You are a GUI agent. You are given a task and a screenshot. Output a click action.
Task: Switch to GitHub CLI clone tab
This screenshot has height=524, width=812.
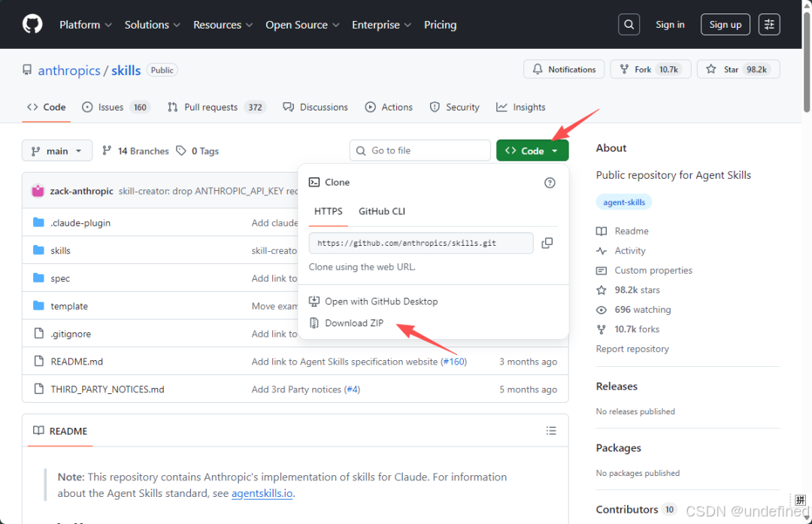[x=382, y=211]
